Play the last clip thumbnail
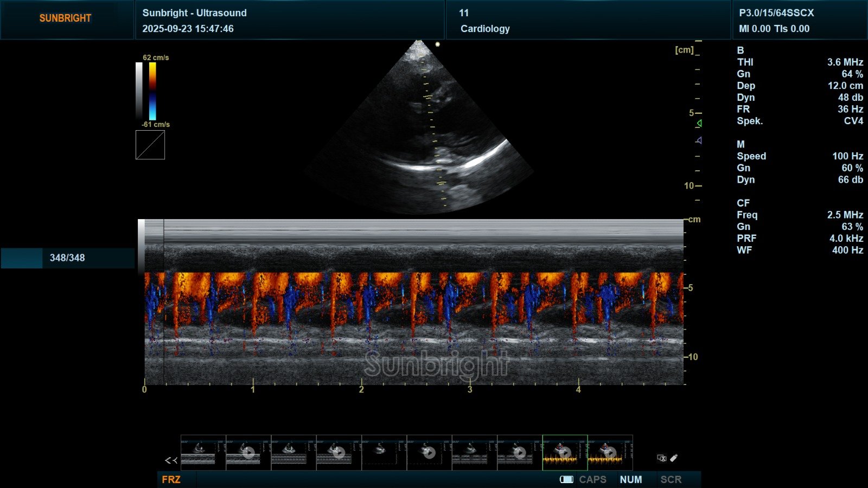This screenshot has width=868, height=488. point(610,452)
